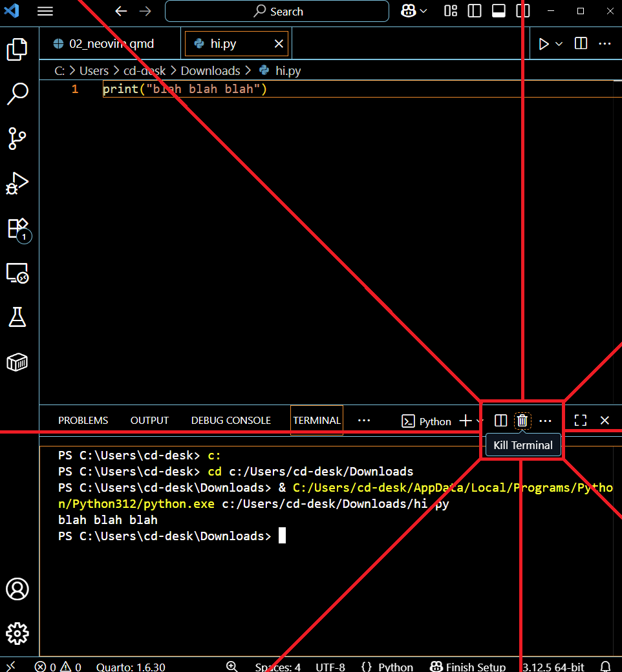Expand the panel tabs overflow ellipsis
The height and width of the screenshot is (672, 622).
(364, 421)
